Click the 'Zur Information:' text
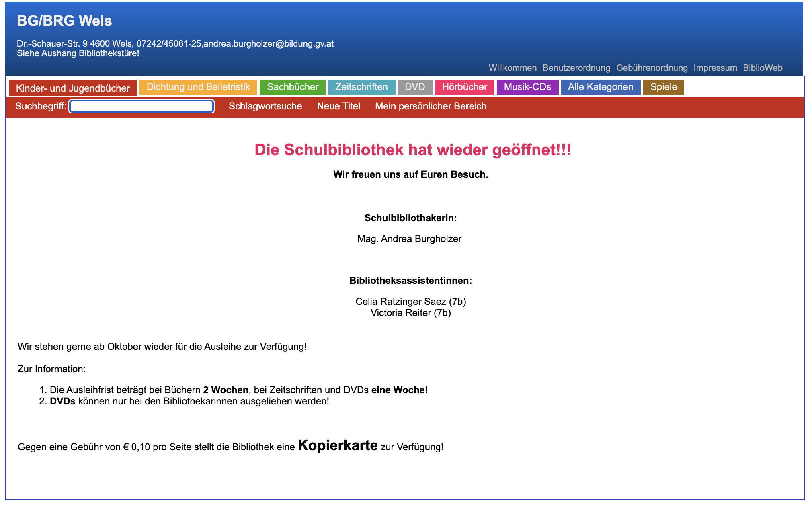812x509 pixels. pos(51,369)
